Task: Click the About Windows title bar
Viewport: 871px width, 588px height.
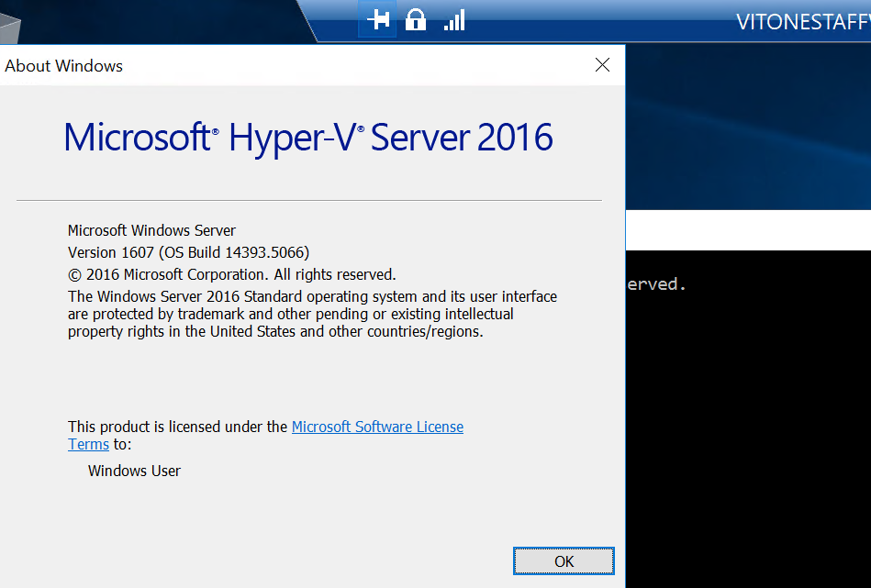Action: 275,65
